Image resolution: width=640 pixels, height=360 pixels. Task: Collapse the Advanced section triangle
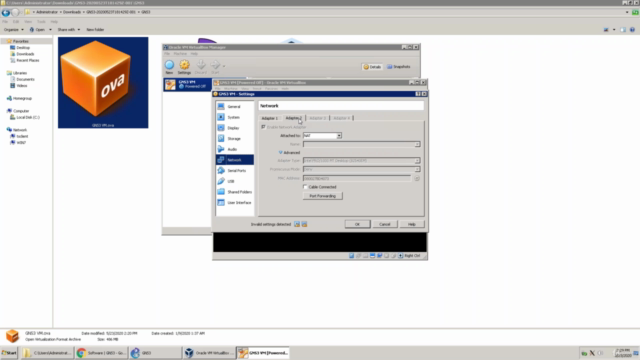(x=280, y=152)
